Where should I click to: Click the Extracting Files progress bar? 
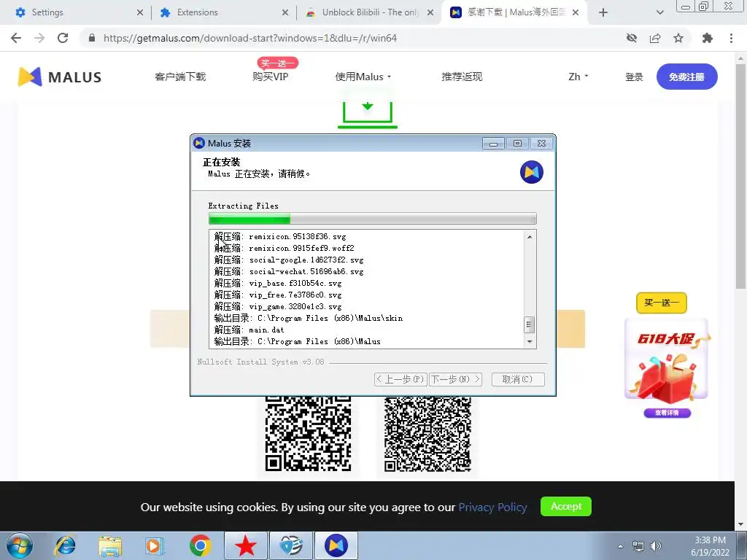point(373,219)
